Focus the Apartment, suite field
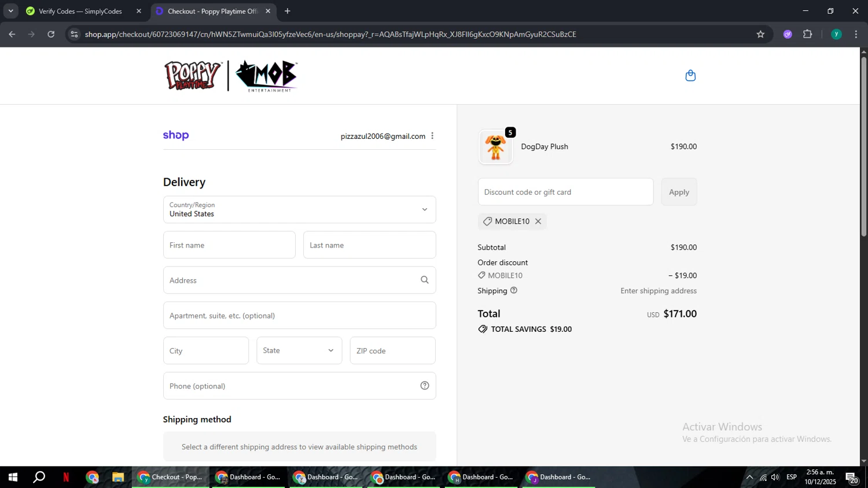Screen dimensions: 868x488 pos(299,315)
